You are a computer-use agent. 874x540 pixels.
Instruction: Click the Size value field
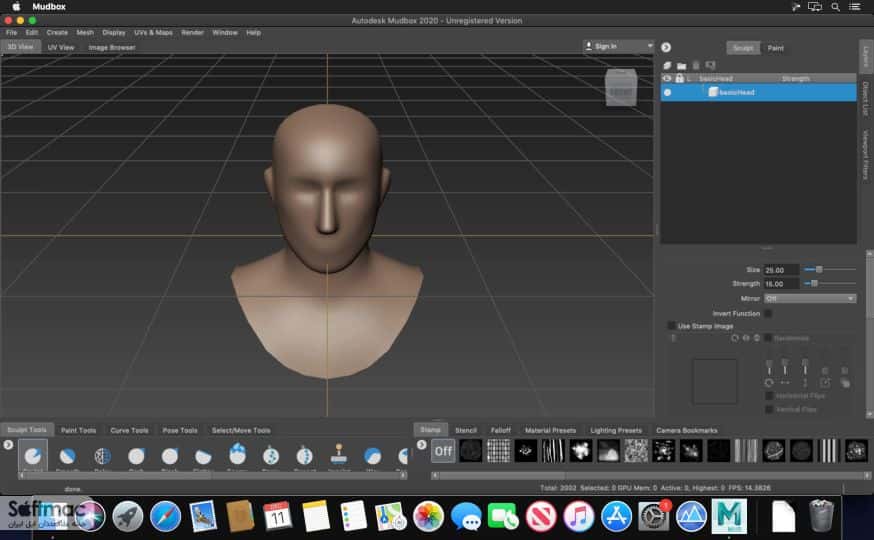click(x=781, y=270)
